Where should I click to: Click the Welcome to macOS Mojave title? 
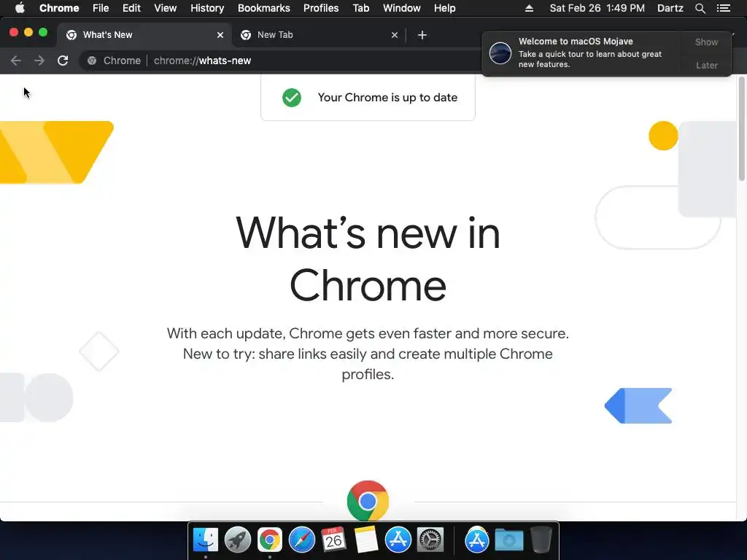pyautogui.click(x=576, y=42)
